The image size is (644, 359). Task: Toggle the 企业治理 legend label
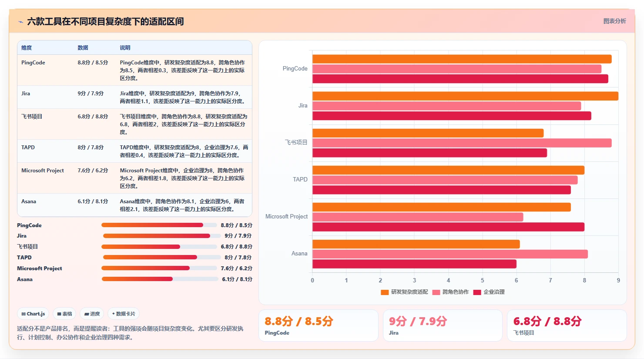point(494,292)
